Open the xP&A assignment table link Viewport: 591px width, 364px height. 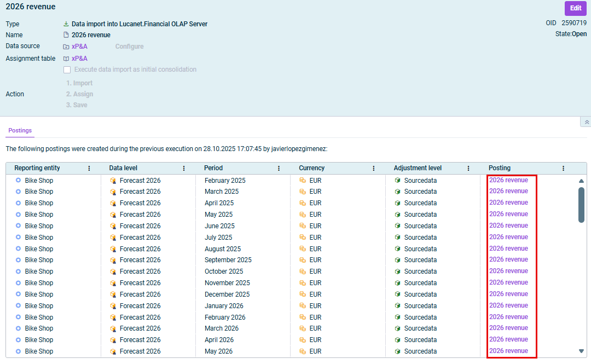[79, 59]
